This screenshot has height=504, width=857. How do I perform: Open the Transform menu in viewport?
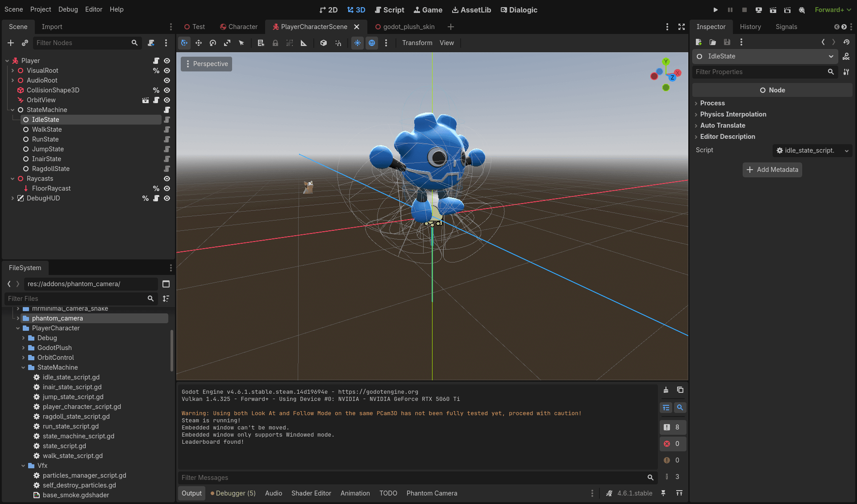coord(417,43)
